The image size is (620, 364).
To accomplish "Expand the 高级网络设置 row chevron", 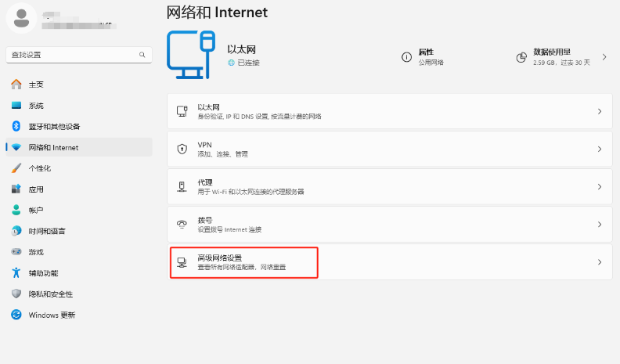I will pyautogui.click(x=600, y=262).
